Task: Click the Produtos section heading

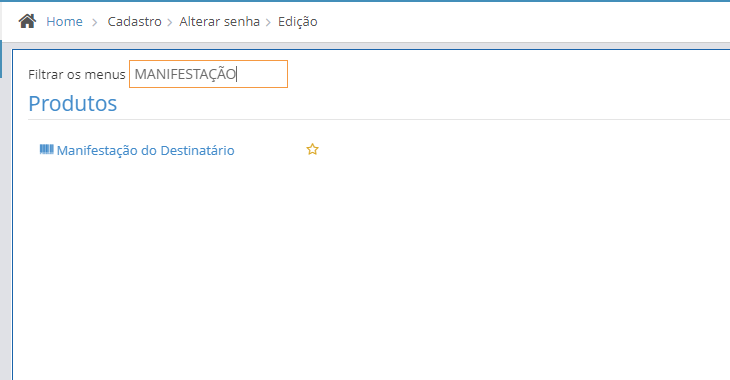Action: [73, 103]
